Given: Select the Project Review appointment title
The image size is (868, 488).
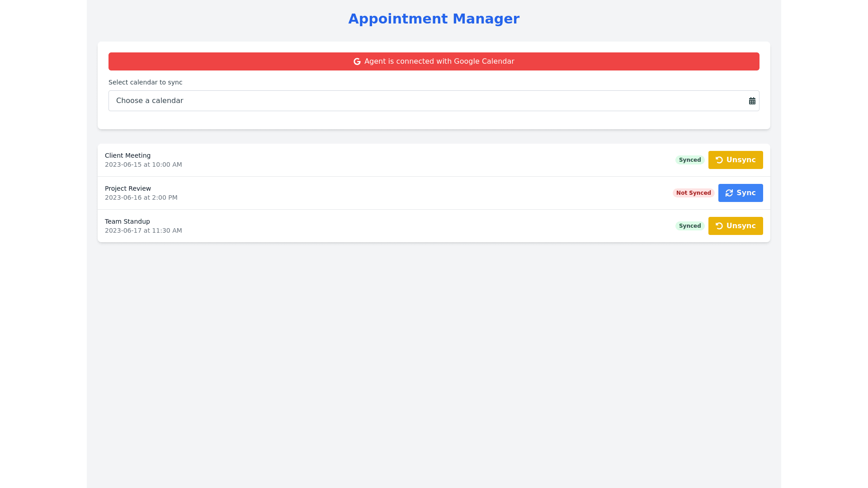Looking at the screenshot, I should (128, 188).
